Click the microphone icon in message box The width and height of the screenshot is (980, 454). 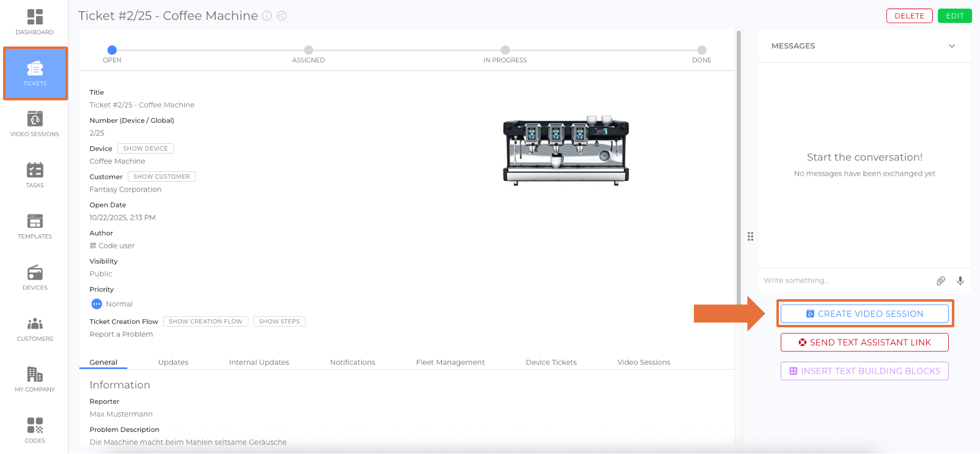pyautogui.click(x=960, y=281)
